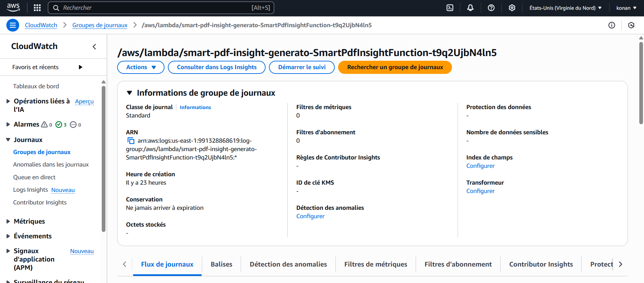
Task: Open the notifications bell
Action: [470, 8]
